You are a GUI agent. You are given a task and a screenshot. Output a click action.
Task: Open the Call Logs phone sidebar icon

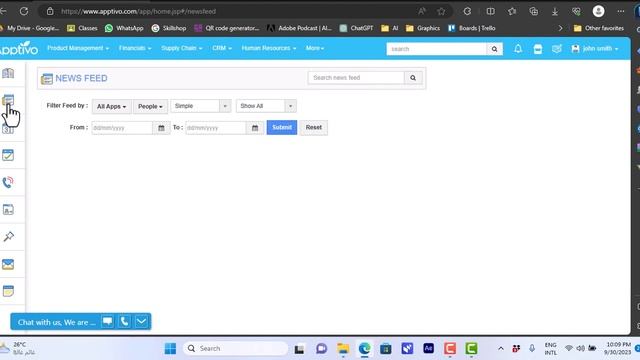pos(8,182)
